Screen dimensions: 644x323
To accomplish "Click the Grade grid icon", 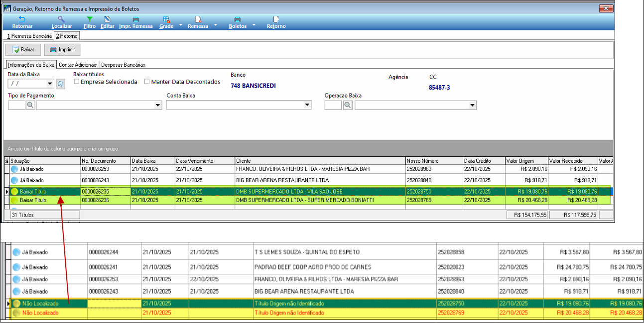I will pos(166,19).
